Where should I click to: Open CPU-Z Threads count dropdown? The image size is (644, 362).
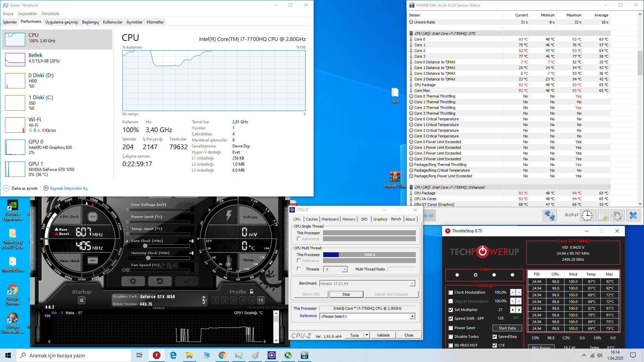(x=344, y=269)
